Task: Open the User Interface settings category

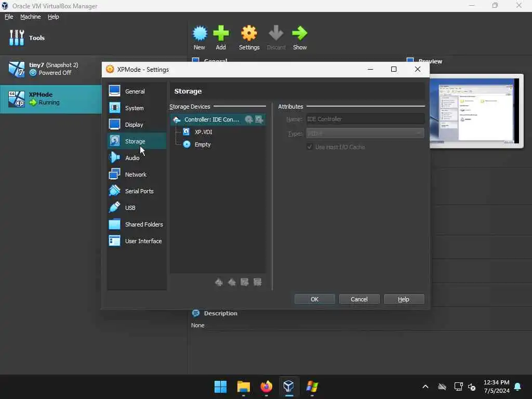Action: pyautogui.click(x=137, y=241)
